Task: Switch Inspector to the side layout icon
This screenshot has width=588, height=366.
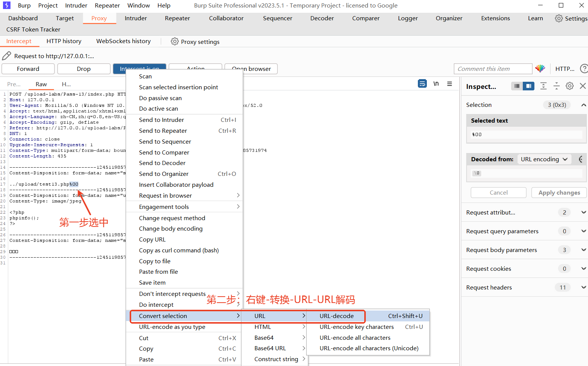Action: (x=528, y=86)
